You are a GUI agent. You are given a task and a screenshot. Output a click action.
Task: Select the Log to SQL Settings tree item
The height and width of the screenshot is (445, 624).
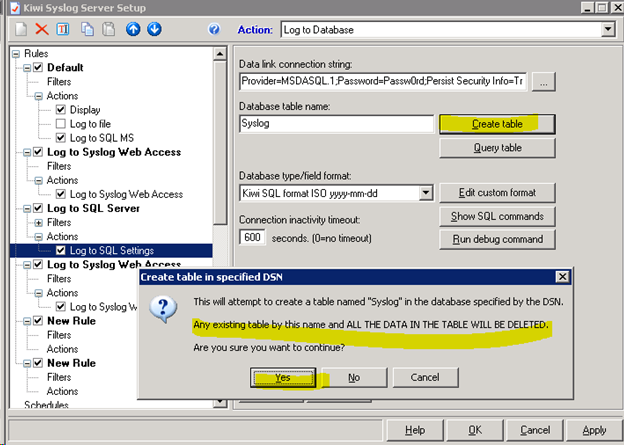(112, 250)
